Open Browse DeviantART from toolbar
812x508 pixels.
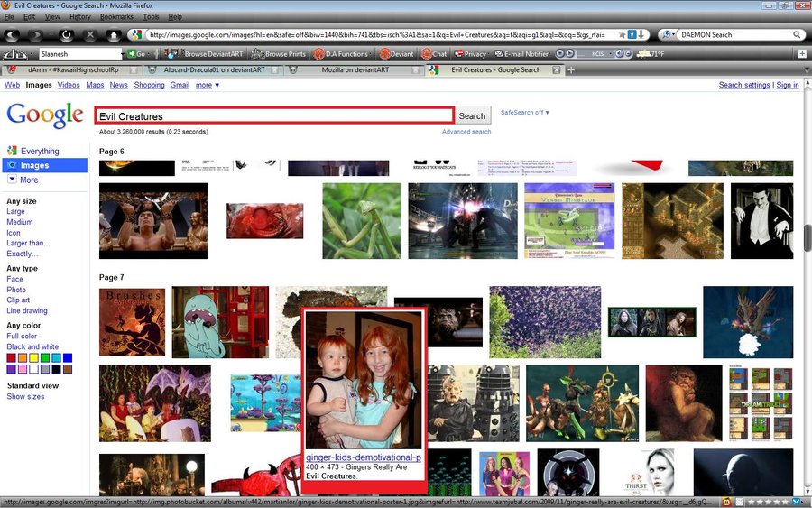[x=204, y=54]
